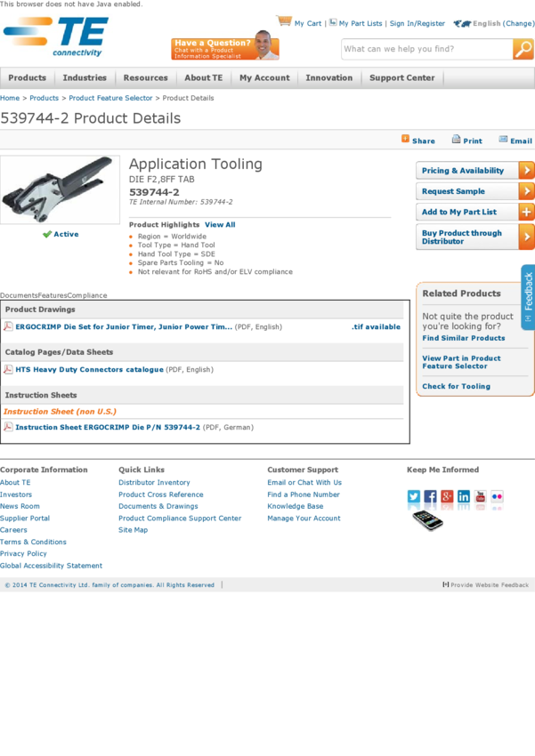Open the YouTube icon

tap(481, 496)
